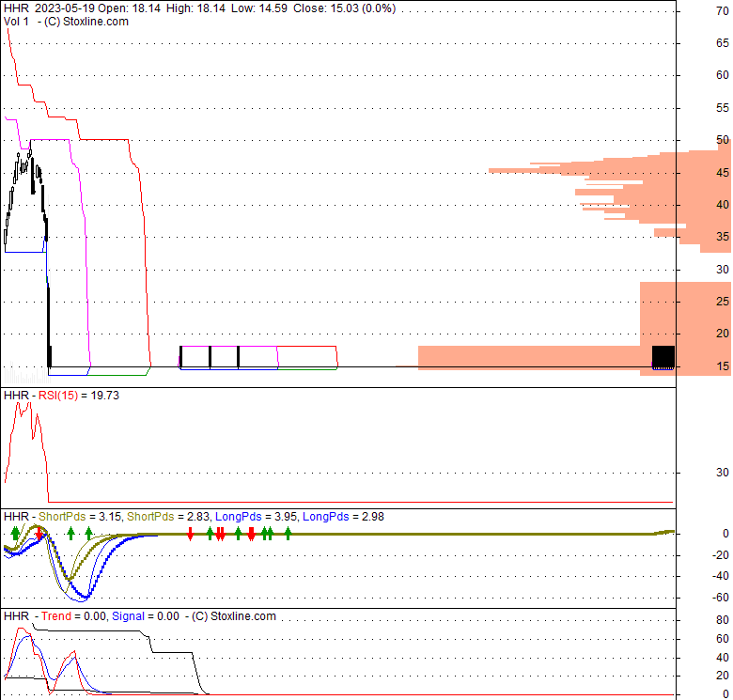Click the 'Signal = 0.00' readout
The height and width of the screenshot is (700, 733).
pos(146,615)
